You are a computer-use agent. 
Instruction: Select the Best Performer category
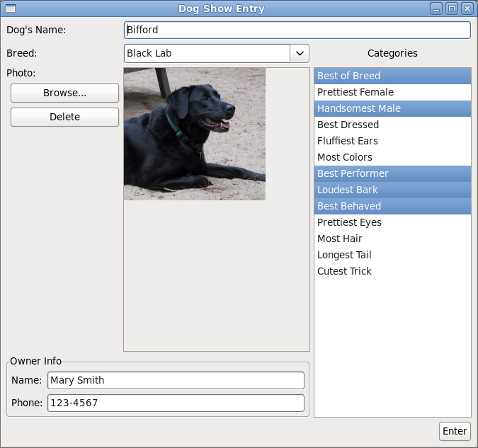point(392,173)
